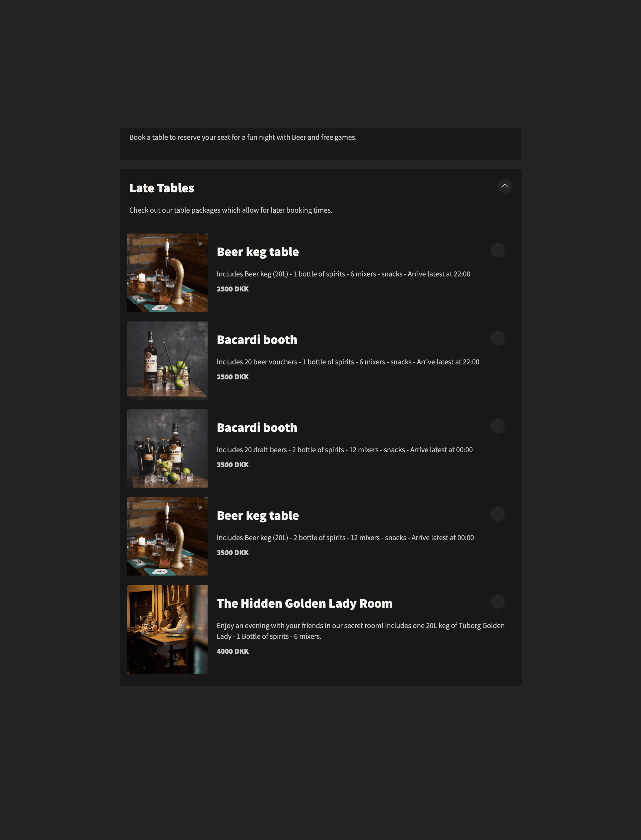Click 'Includes Beer keg (20L) - 1 bottle' description
641x840 pixels.
[x=343, y=274]
